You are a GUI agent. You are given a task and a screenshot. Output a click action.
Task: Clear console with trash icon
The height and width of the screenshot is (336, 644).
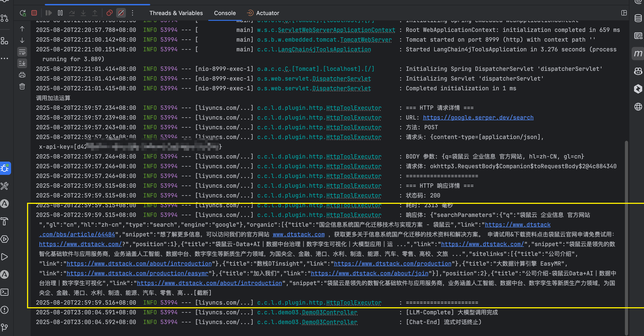click(x=22, y=87)
